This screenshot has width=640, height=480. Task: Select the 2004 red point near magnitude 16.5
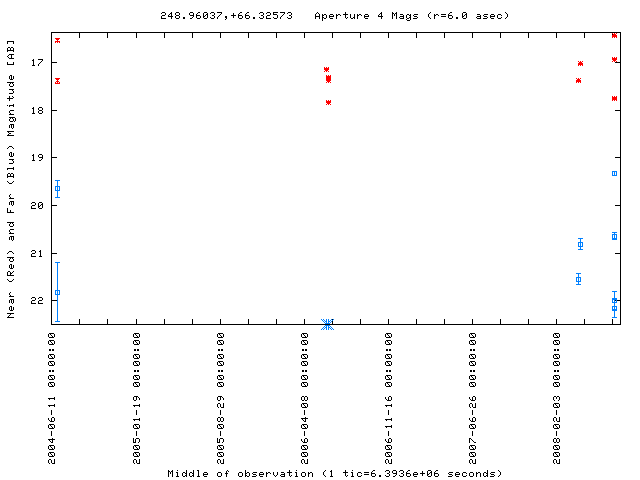click(x=58, y=40)
